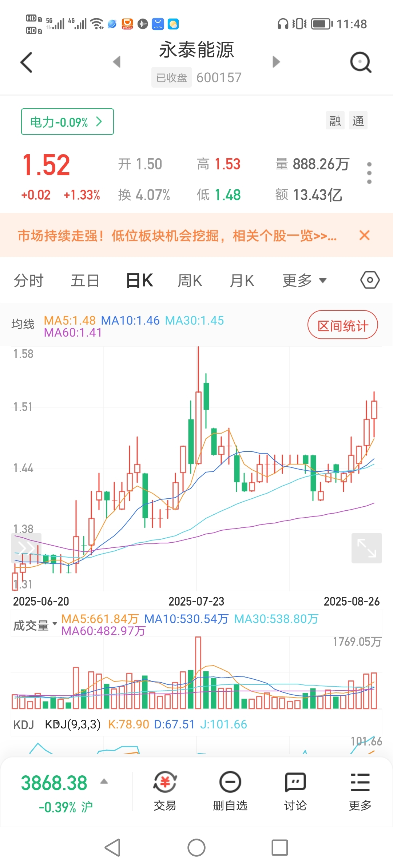Open the 成交量 indicator dropdown
This screenshot has width=393, height=868.
point(35,625)
